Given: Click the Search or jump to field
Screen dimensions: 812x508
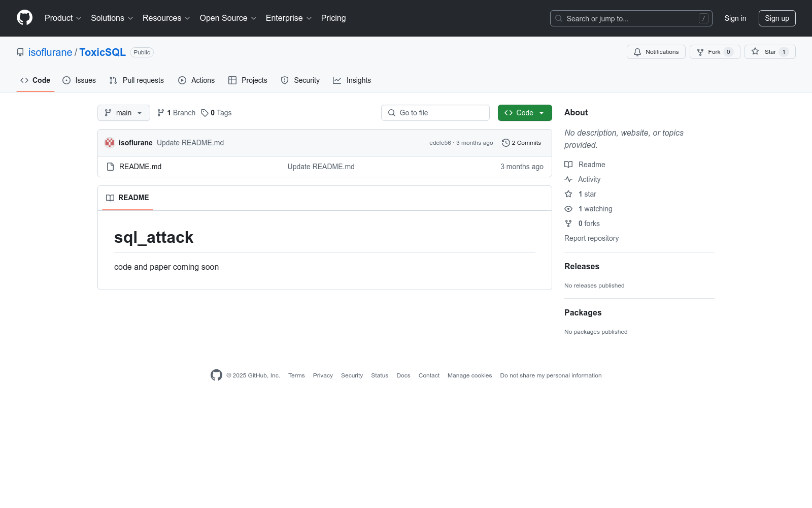Looking at the screenshot, I should tap(631, 18).
